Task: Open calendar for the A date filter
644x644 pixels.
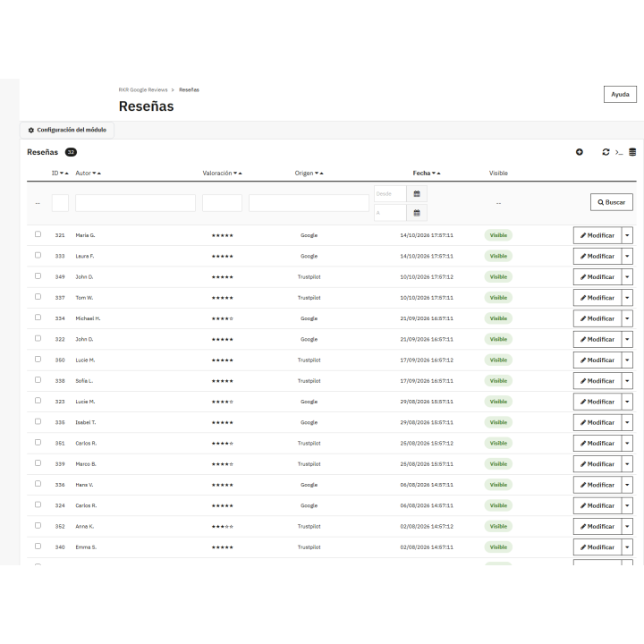Action: click(417, 213)
